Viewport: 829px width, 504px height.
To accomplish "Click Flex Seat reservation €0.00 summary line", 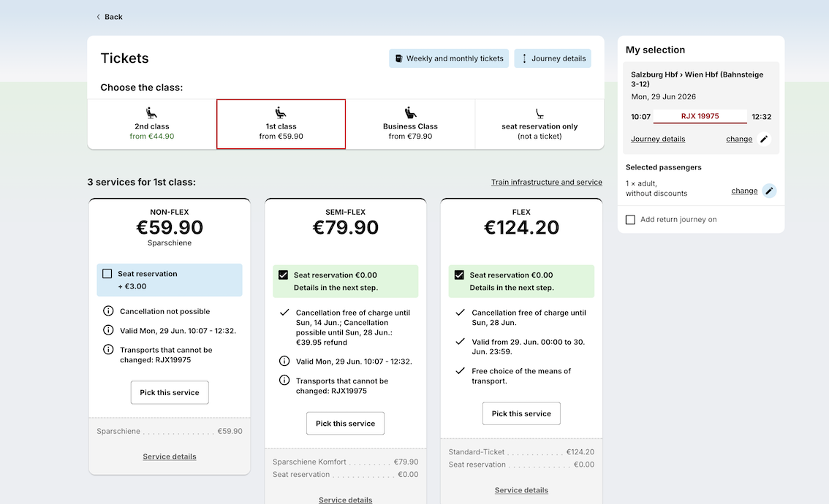I will [x=521, y=465].
